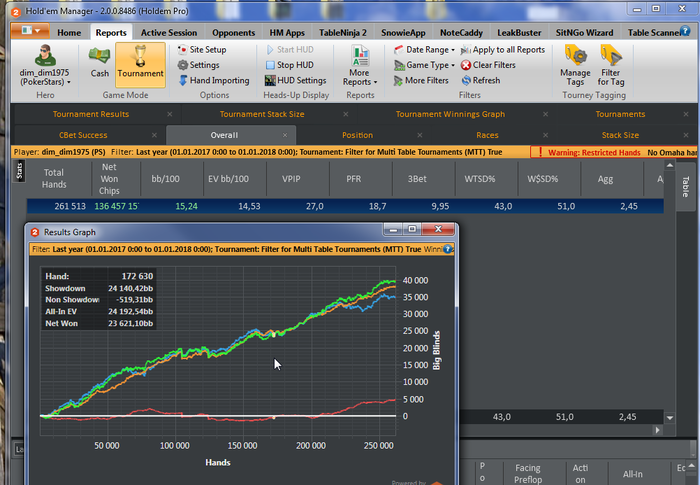
Task: Open the LeakBuster tab
Action: (x=519, y=33)
